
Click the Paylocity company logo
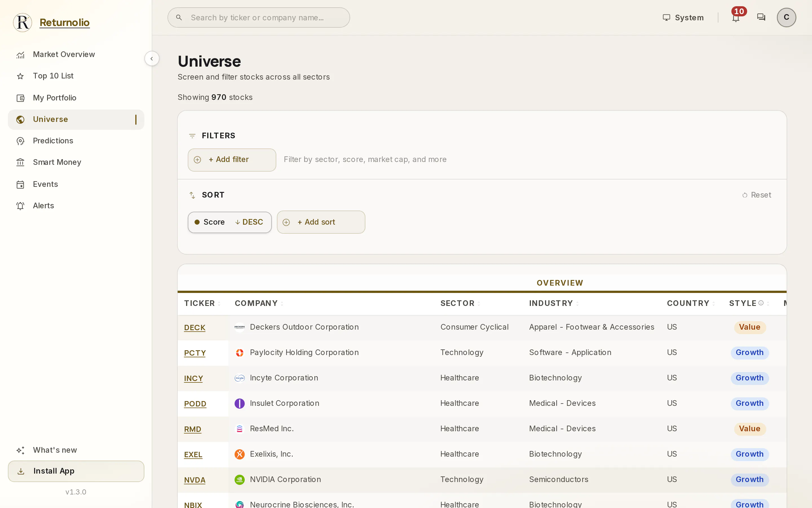pyautogui.click(x=240, y=353)
